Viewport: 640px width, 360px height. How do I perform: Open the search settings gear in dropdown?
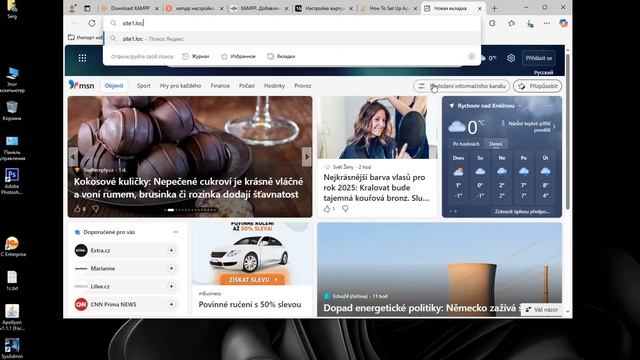point(471,56)
